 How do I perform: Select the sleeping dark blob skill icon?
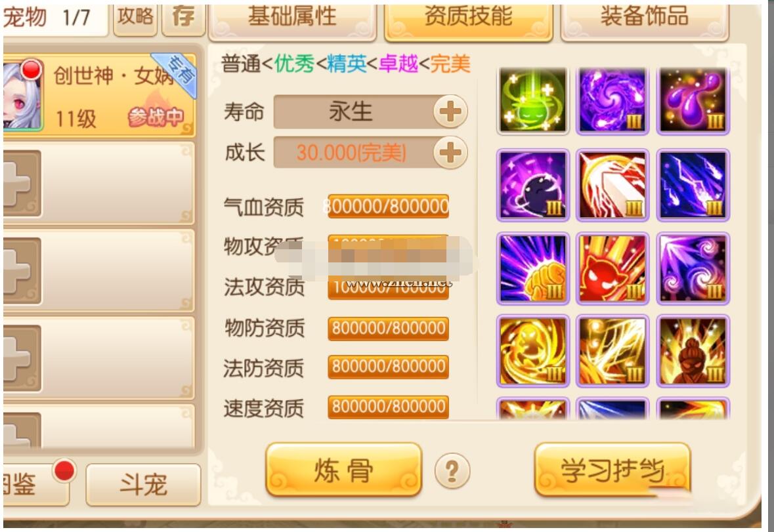point(532,185)
